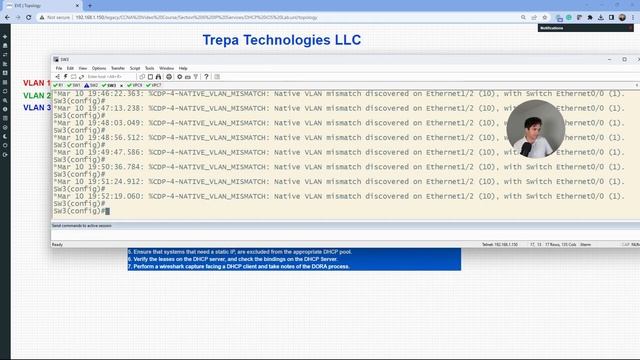
Task: Click EVE sidebar night mode moon icon
Action: point(5,136)
